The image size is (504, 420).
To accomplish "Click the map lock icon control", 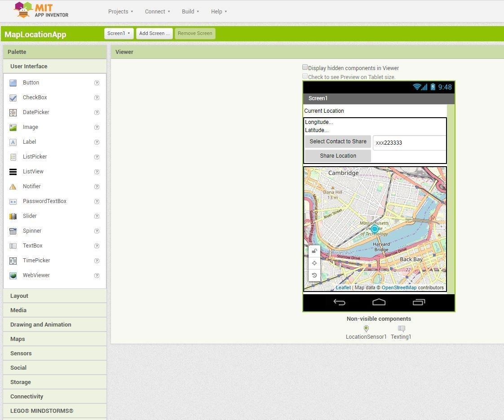I will (x=314, y=251).
